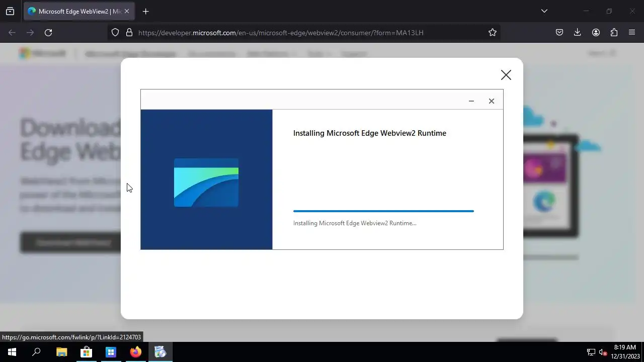Open a new tab with the plus button
Screen dimensions: 644x362
click(145, 11)
